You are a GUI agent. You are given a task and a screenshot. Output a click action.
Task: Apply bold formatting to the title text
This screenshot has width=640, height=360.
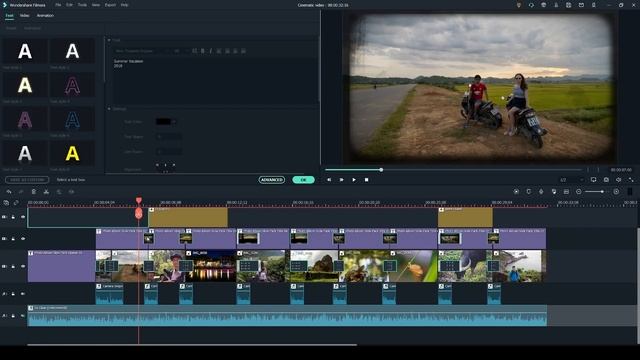202,51
